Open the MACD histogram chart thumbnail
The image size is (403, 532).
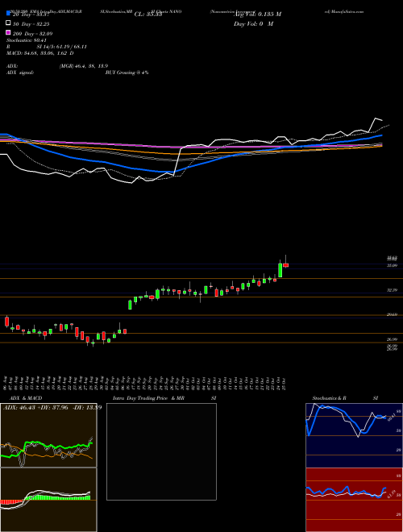48,500
